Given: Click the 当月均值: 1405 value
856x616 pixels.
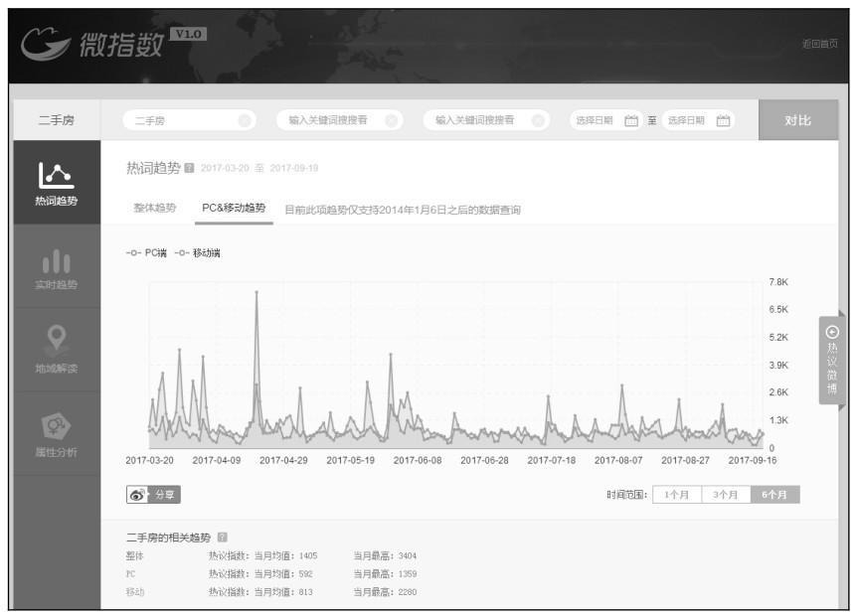Looking at the screenshot, I should click(x=286, y=555).
